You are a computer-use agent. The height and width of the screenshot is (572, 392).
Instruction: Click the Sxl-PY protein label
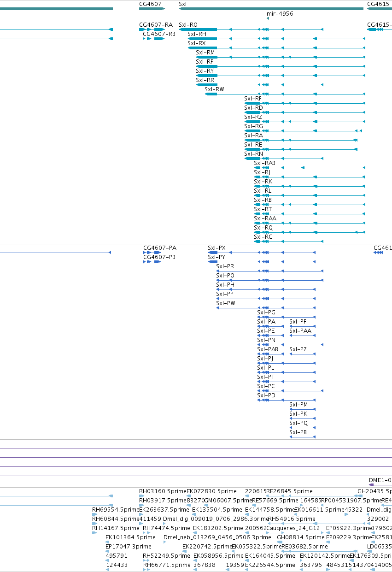tap(216, 257)
